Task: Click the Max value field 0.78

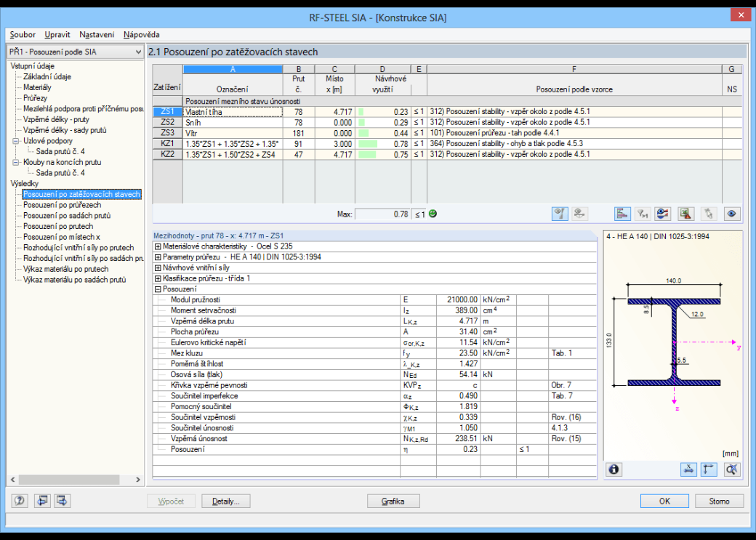Action: (x=382, y=214)
